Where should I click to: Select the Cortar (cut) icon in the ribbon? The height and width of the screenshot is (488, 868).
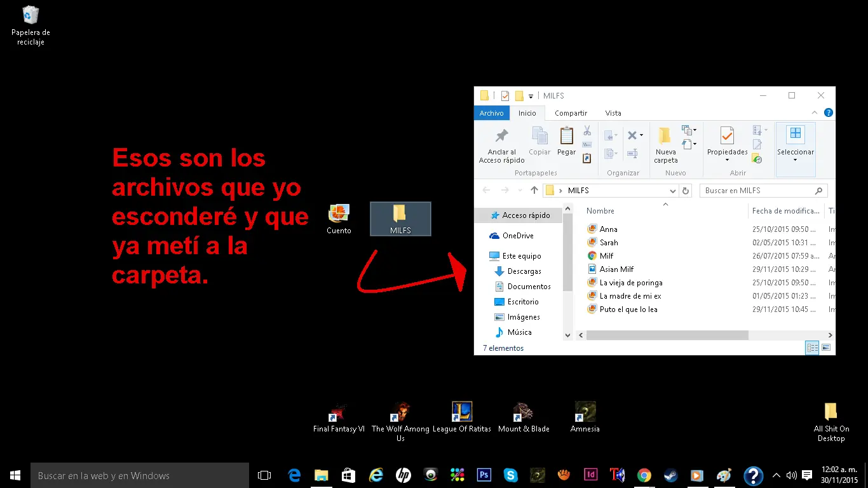[x=587, y=132]
